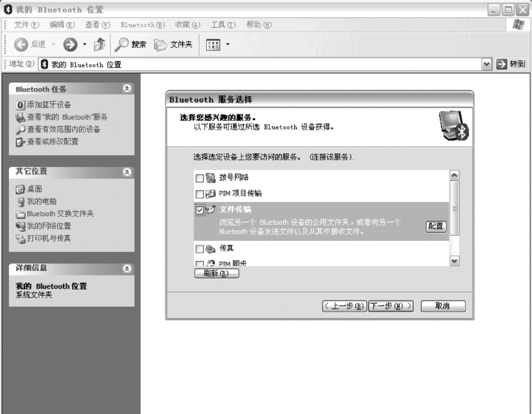Proceed with 下一步 button

point(391,306)
